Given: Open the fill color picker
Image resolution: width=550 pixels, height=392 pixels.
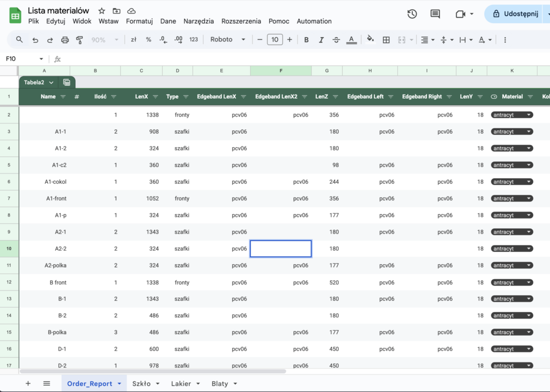Looking at the screenshot, I should (370, 40).
